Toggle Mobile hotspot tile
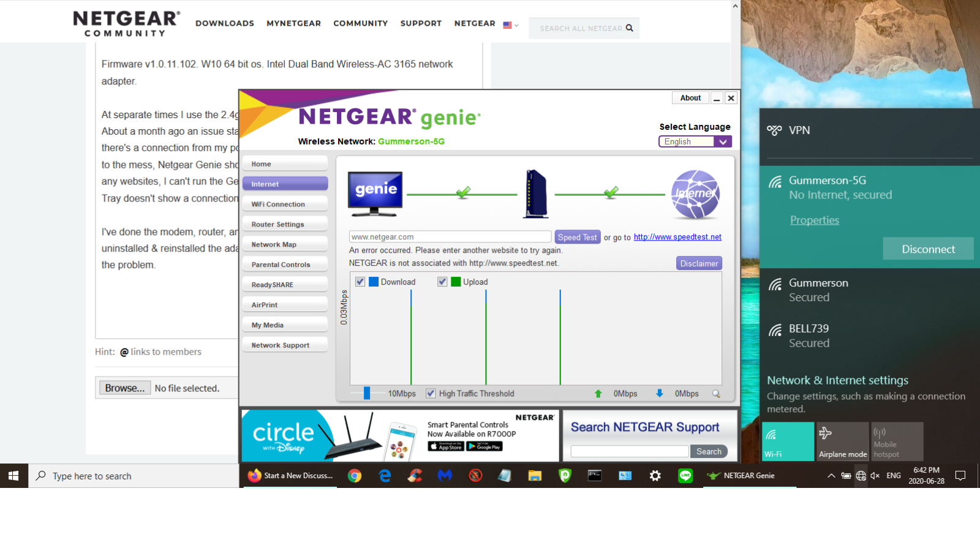980x551 pixels. (x=897, y=441)
